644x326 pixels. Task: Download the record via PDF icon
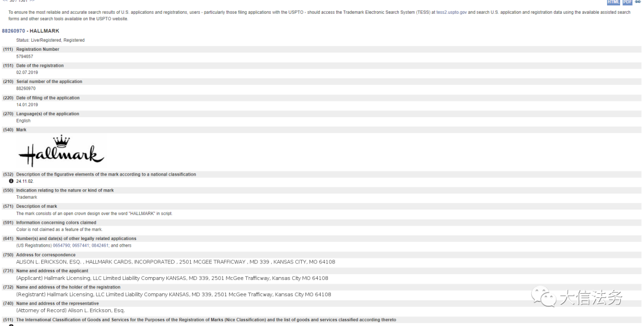[627, 2]
